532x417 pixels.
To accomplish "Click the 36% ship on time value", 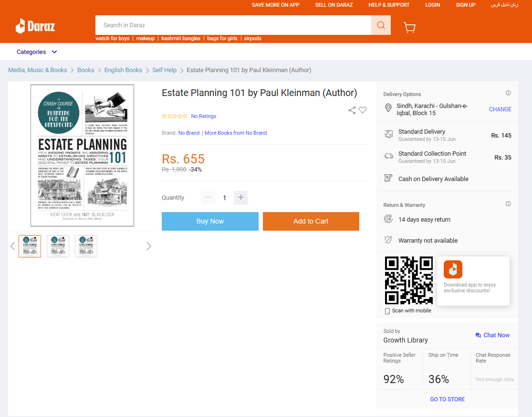I will [438, 379].
